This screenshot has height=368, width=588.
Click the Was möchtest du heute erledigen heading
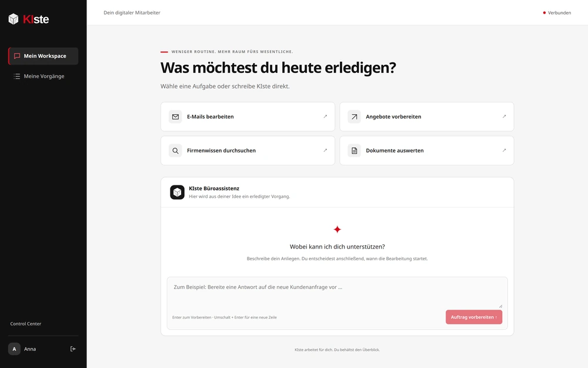[x=278, y=68]
